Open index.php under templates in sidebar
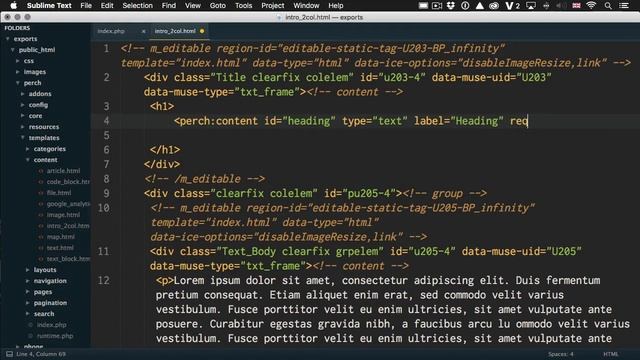This screenshot has width=640, height=360. (51, 325)
